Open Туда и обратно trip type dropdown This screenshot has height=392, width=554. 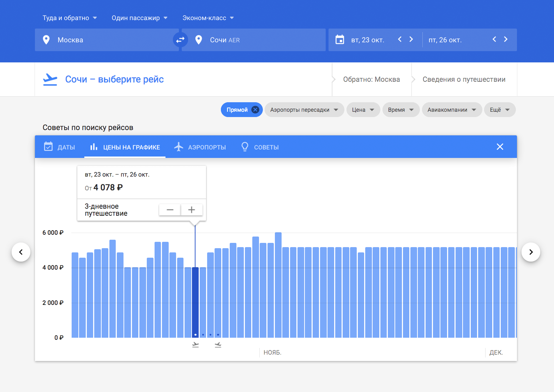click(70, 18)
